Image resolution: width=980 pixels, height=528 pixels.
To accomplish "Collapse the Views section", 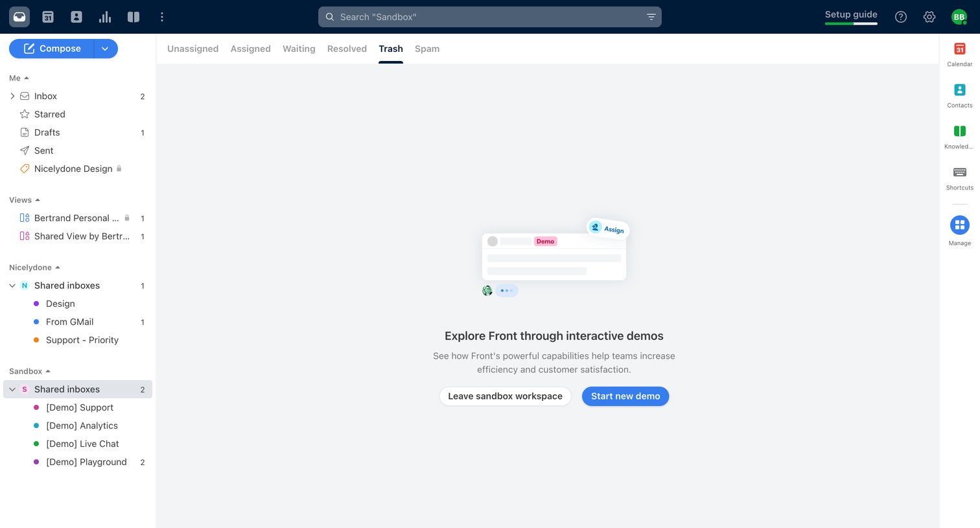I will [25, 200].
